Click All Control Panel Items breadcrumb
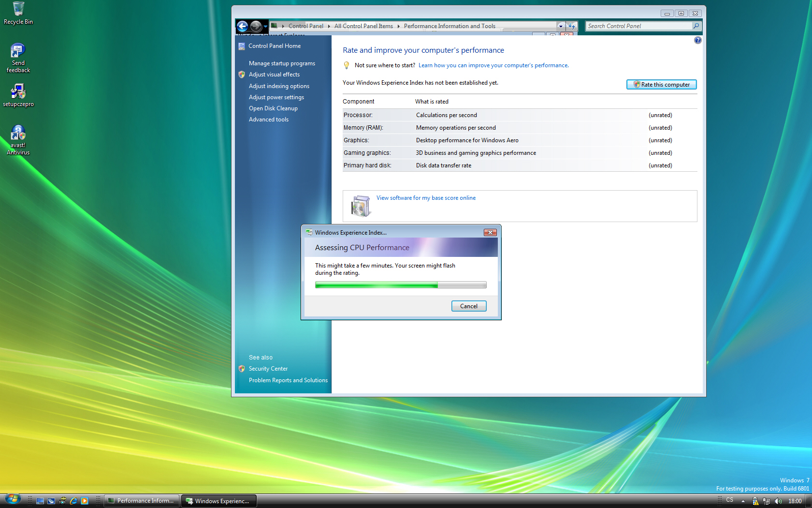Screen dimensions: 812x508 [x=363, y=26]
